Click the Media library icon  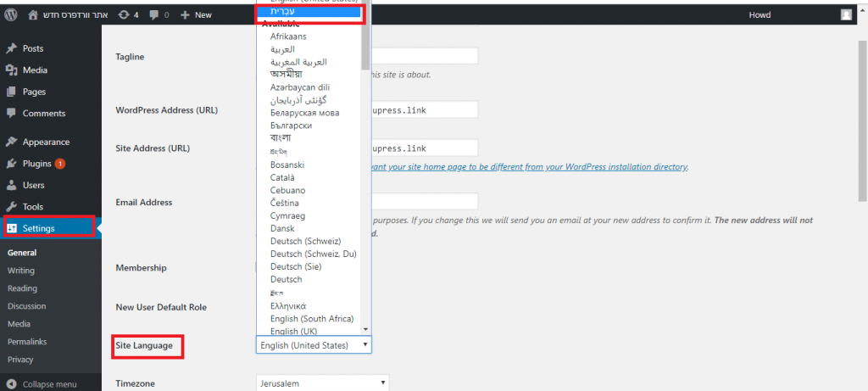pos(12,70)
